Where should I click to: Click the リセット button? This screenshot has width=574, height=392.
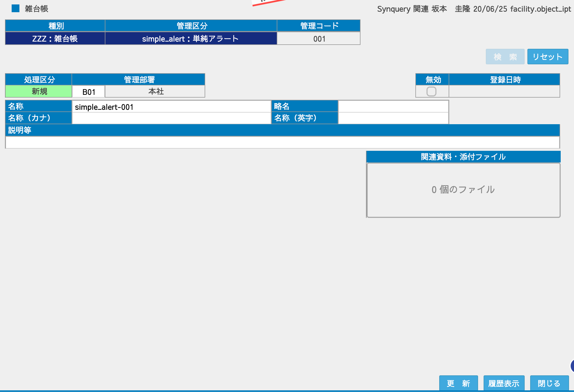pyautogui.click(x=548, y=57)
